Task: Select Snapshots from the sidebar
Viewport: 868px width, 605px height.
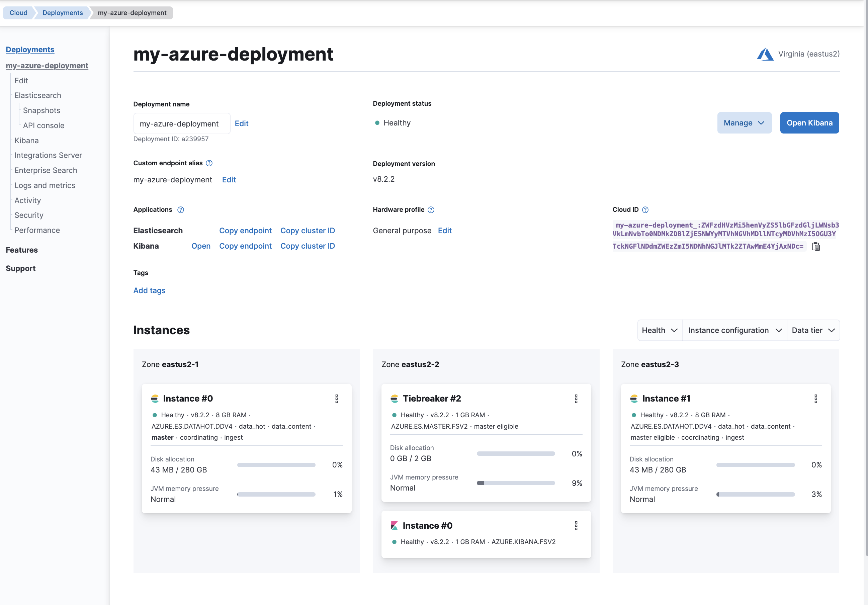Action: point(41,110)
